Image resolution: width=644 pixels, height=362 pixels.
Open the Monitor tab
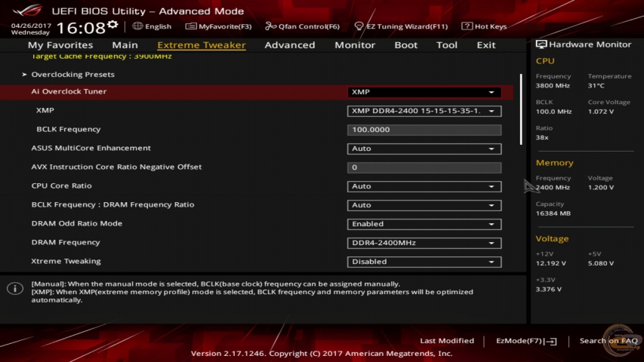(355, 44)
